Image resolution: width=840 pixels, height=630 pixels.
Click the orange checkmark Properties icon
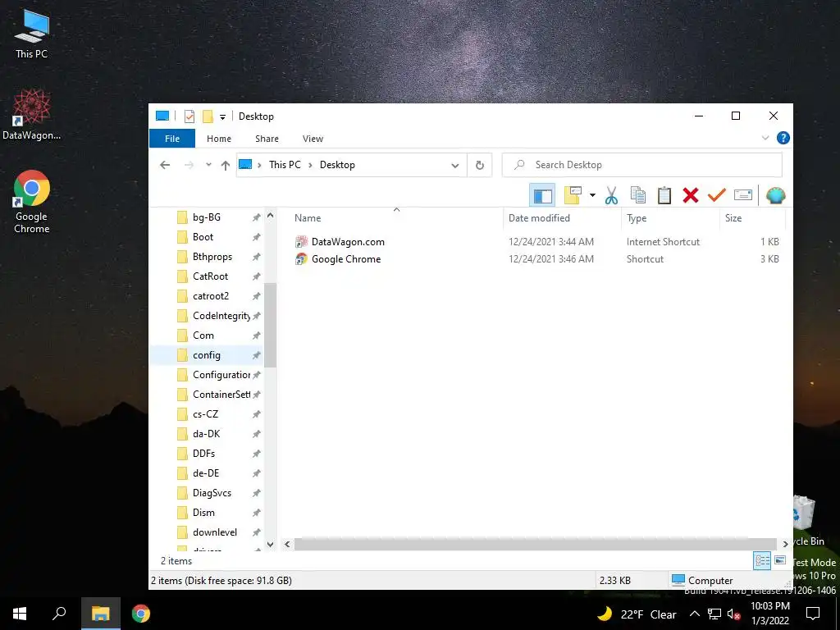(717, 195)
